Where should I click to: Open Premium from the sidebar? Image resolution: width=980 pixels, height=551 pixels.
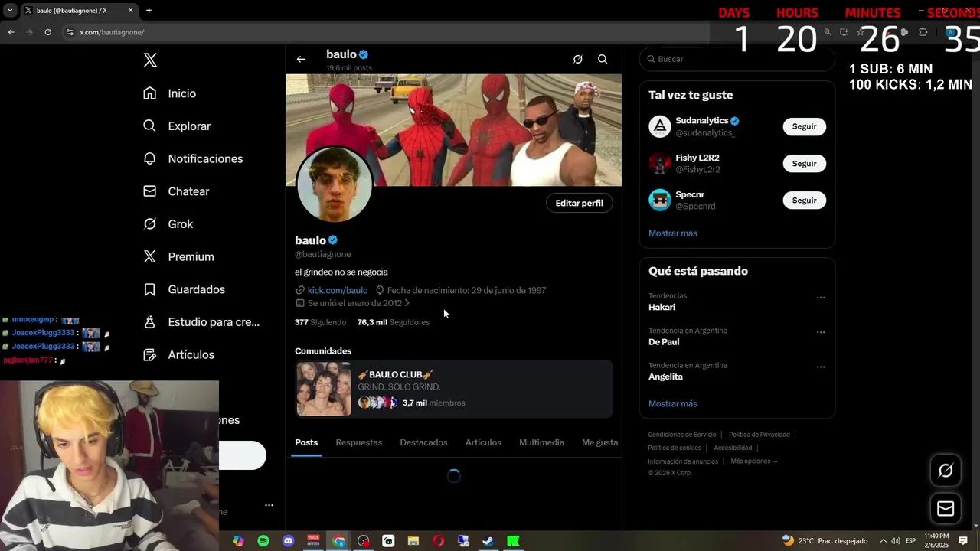pos(178,256)
